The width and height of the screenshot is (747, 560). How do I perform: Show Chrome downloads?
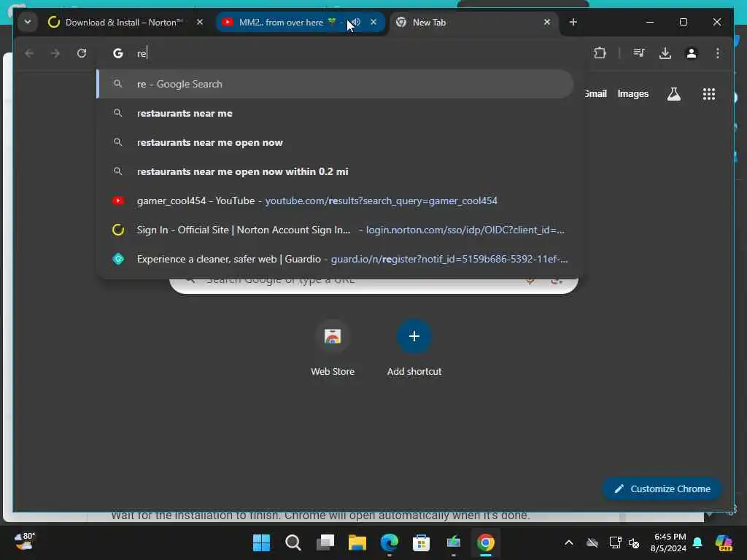click(665, 52)
